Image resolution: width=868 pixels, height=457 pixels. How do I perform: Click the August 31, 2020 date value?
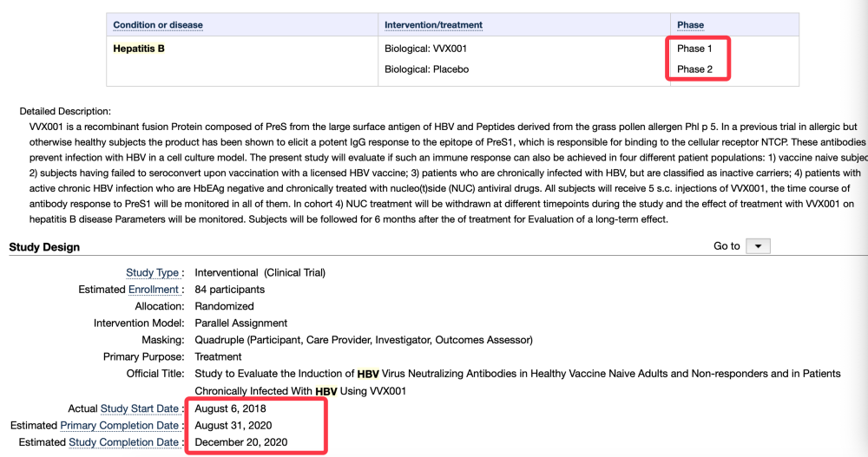coord(233,426)
